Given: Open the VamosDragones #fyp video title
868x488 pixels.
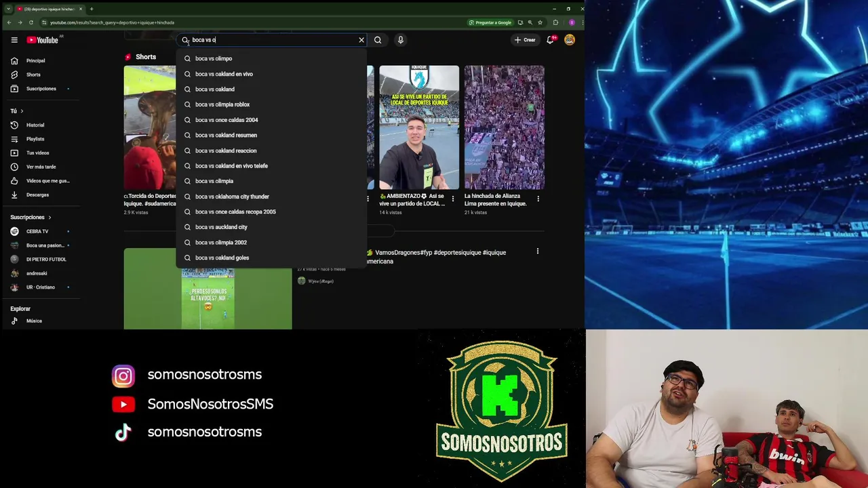Looking at the screenshot, I should [436, 256].
